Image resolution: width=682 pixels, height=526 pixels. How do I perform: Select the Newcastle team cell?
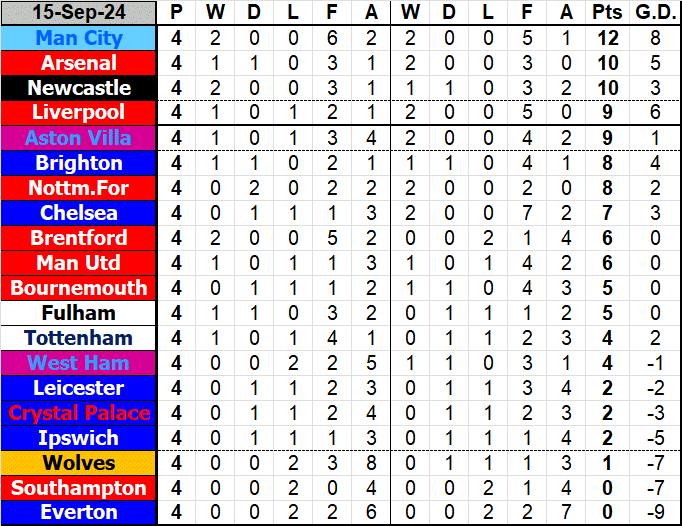coord(79,88)
